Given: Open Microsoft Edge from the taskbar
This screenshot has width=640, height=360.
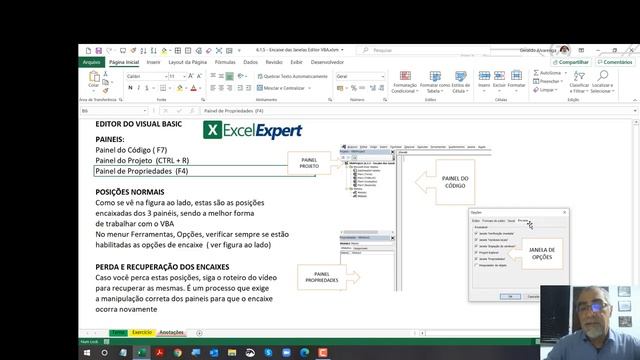Looking at the screenshot, I should click(304, 353).
